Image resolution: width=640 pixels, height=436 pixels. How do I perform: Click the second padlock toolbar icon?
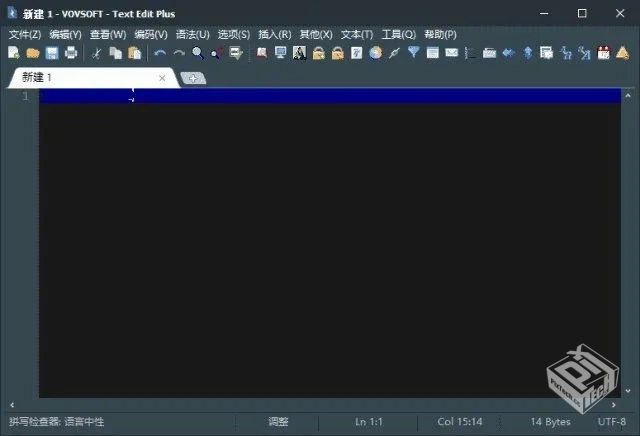pyautogui.click(x=338, y=53)
